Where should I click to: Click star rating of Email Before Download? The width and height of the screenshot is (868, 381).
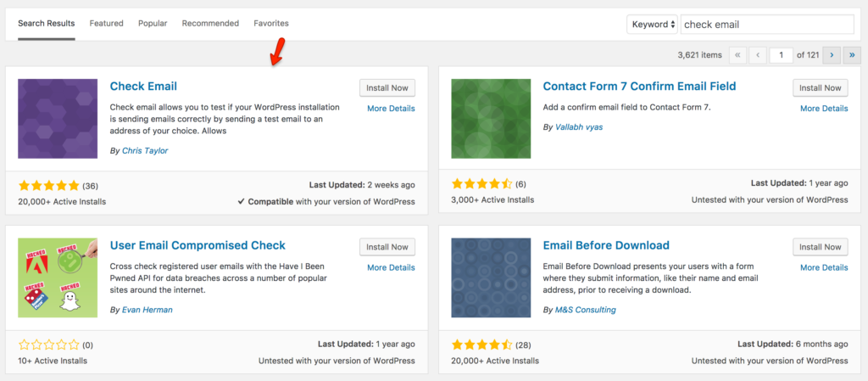[x=482, y=345]
